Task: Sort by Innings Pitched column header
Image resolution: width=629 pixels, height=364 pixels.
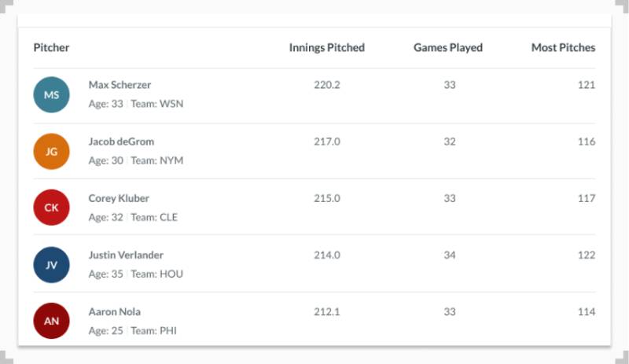Action: (326, 47)
